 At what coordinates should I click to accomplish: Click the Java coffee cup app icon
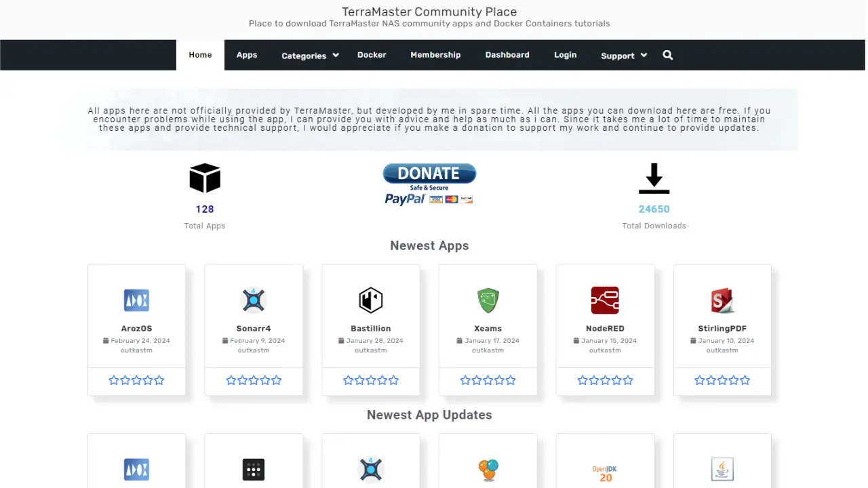[722, 469]
